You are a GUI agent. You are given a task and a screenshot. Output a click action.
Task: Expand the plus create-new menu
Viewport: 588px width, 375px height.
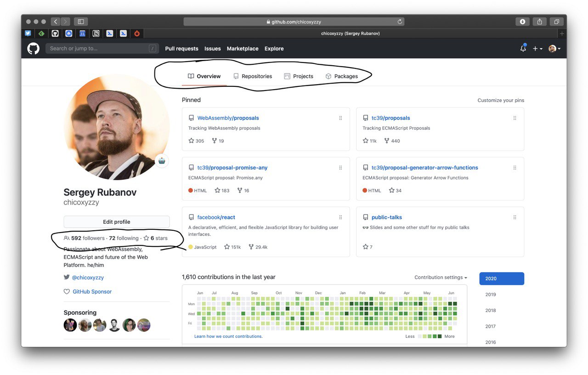pos(537,48)
